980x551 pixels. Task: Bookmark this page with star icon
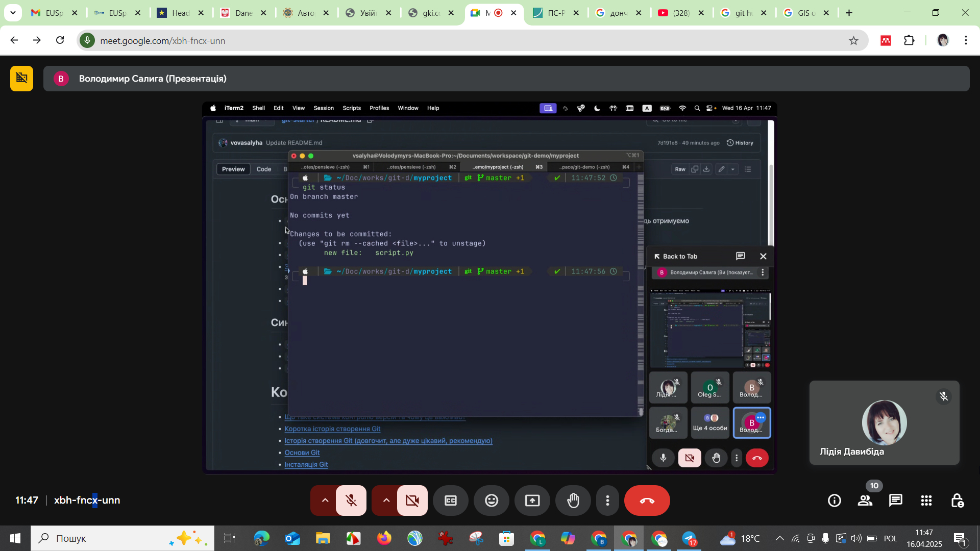tap(853, 40)
